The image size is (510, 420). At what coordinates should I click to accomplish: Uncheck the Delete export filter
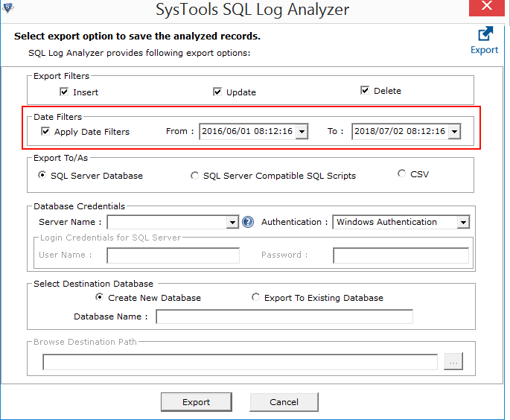click(x=365, y=90)
